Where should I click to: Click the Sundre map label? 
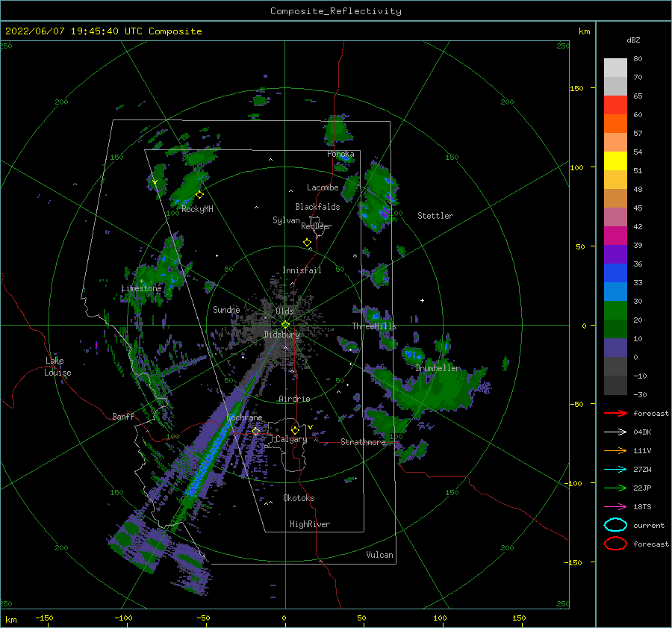pyautogui.click(x=226, y=309)
